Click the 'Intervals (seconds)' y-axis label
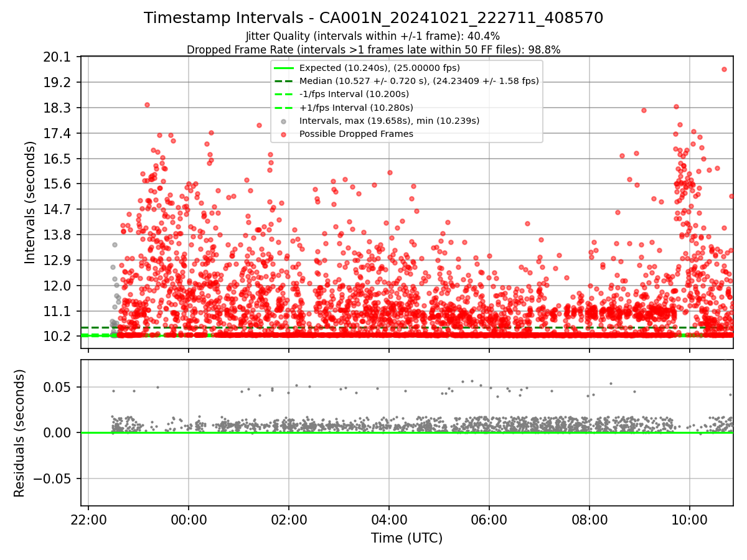 pos(31,202)
